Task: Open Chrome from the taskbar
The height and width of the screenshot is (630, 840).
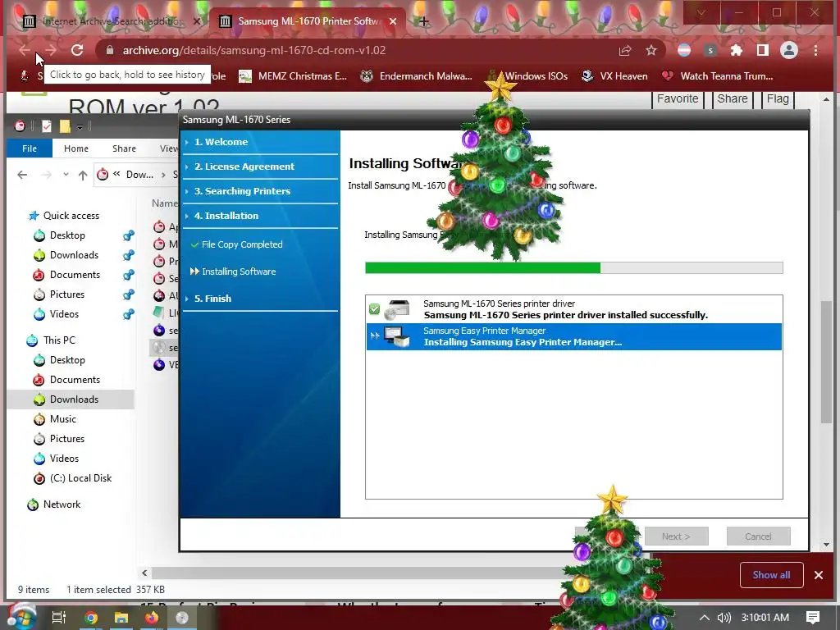Action: [91, 618]
